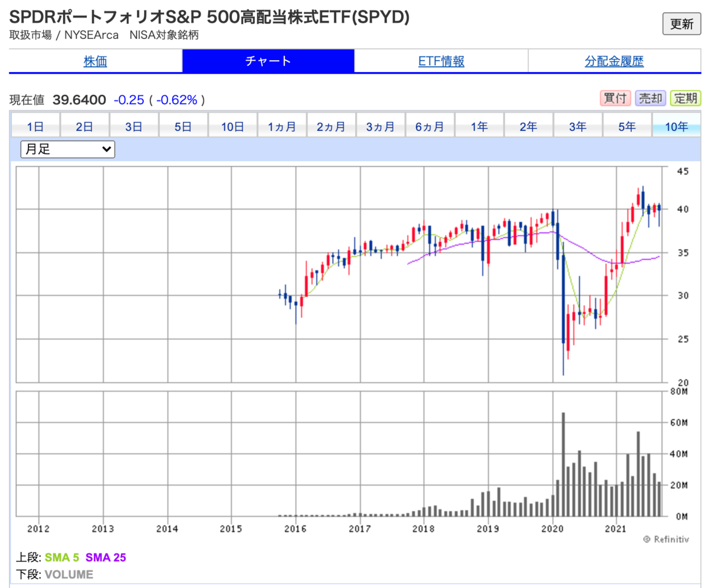
Task: Click the Refinitiv credit text
Action: 667,539
